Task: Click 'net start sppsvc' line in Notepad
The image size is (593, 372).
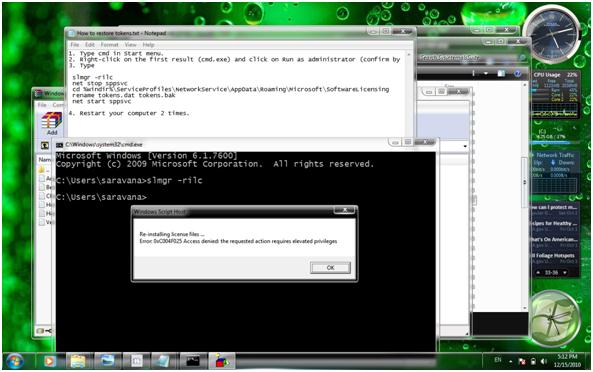Action: coord(101,101)
